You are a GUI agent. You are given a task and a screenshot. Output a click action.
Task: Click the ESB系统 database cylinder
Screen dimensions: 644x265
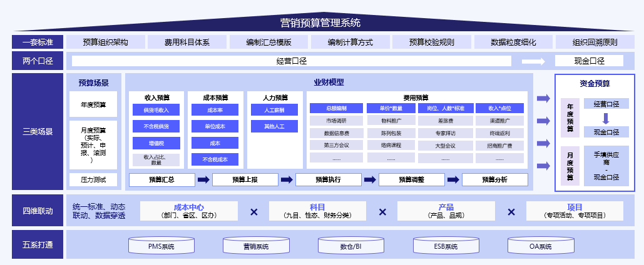pos(446,245)
